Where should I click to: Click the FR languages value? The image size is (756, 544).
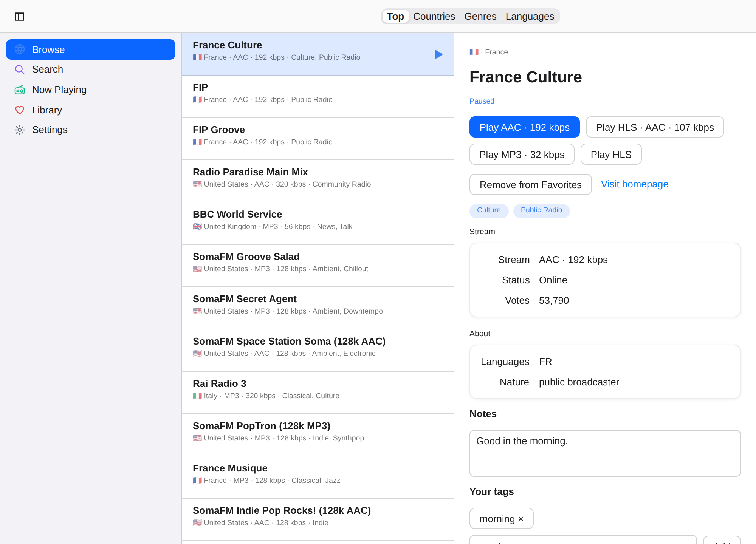point(545,362)
